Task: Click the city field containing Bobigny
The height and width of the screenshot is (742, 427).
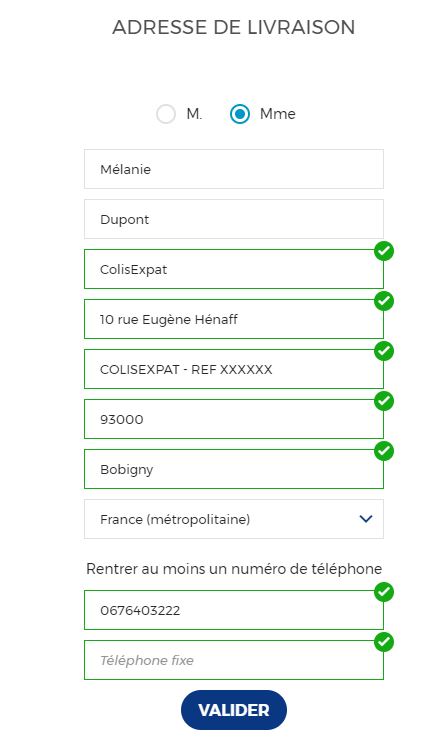Action: pyautogui.click(x=234, y=469)
